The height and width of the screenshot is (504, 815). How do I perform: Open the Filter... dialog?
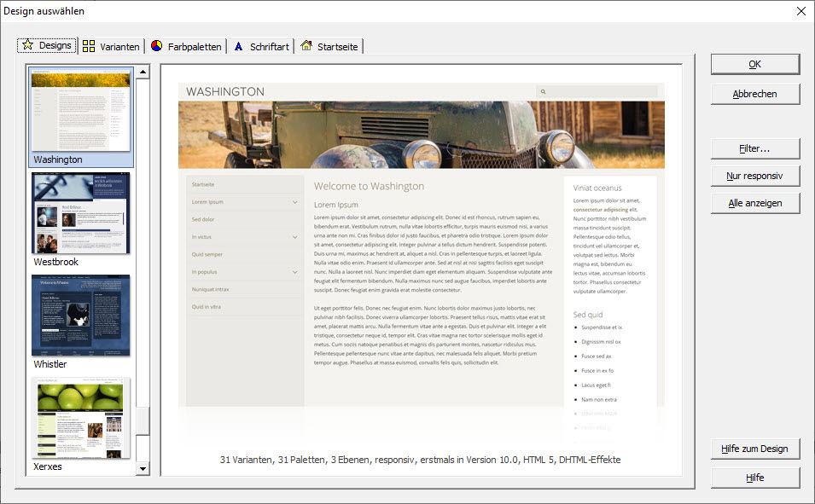point(755,148)
